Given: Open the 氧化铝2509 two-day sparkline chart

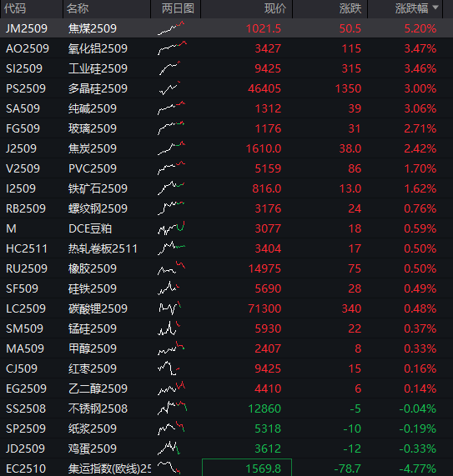Looking at the screenshot, I should coord(172,48).
